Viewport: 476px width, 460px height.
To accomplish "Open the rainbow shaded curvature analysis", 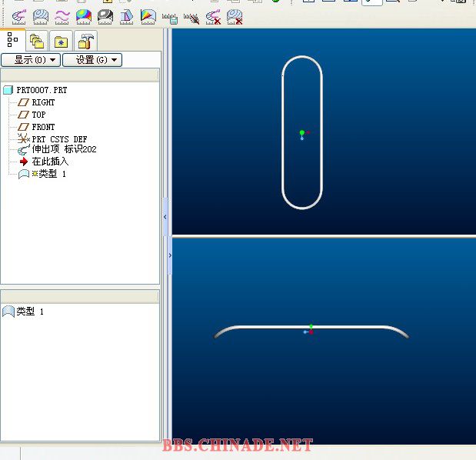I will pyautogui.click(x=84, y=17).
